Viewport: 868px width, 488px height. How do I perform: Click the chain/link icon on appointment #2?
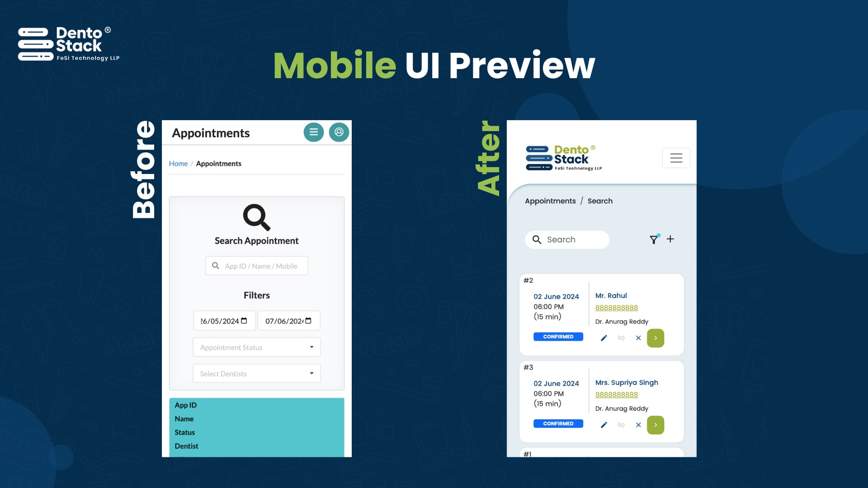point(621,338)
